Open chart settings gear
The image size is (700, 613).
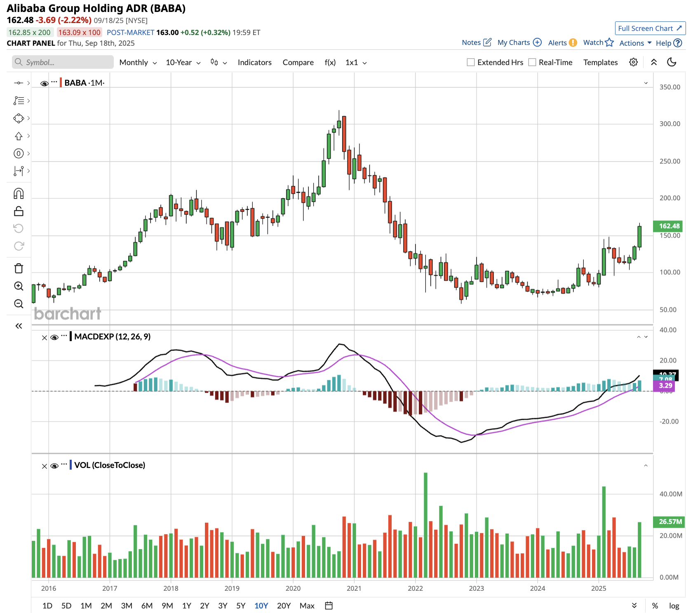pyautogui.click(x=633, y=62)
